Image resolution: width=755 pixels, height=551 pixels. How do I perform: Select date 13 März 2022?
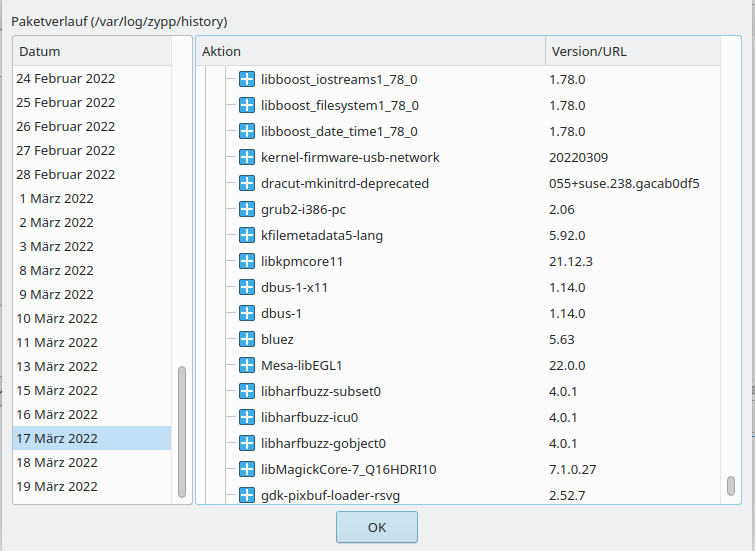(92, 367)
